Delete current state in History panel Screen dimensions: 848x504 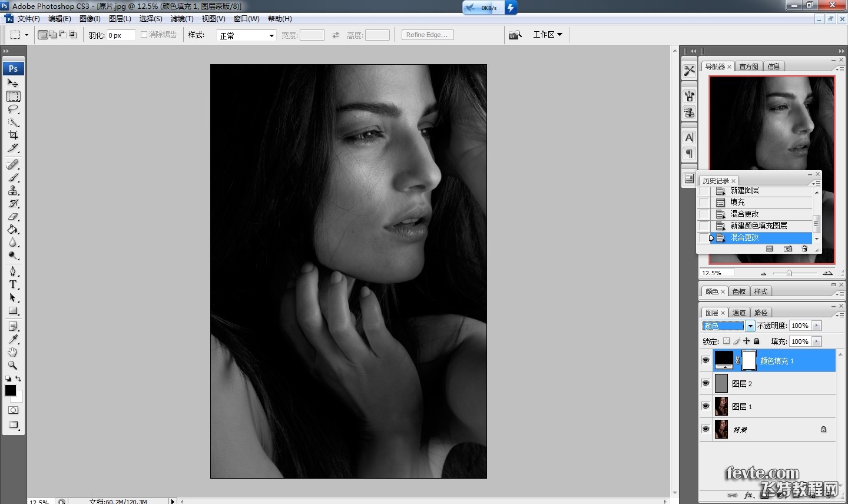805,249
